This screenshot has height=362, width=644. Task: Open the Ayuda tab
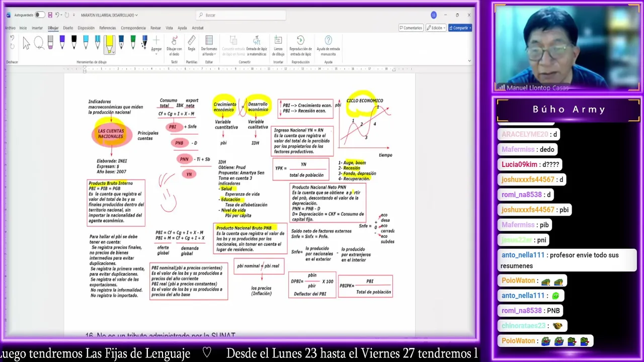coord(182,28)
